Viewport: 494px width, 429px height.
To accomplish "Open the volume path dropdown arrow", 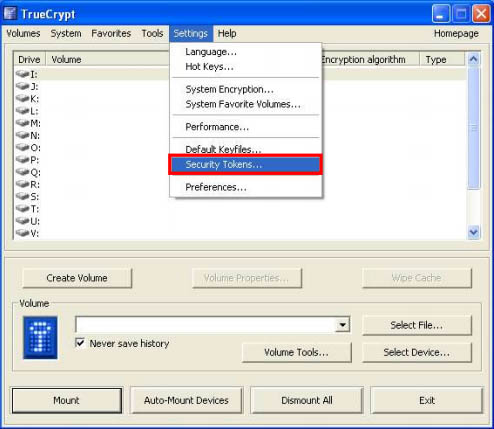I will point(342,325).
